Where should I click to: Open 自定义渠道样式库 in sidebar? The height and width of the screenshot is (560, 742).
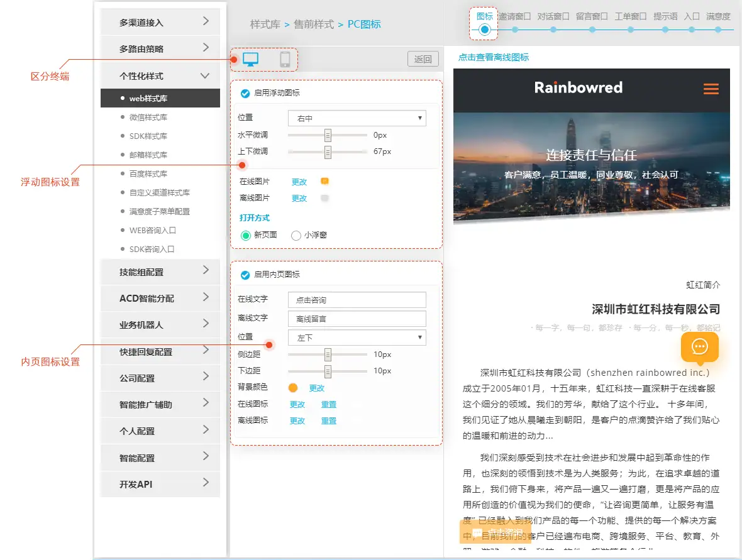160,192
